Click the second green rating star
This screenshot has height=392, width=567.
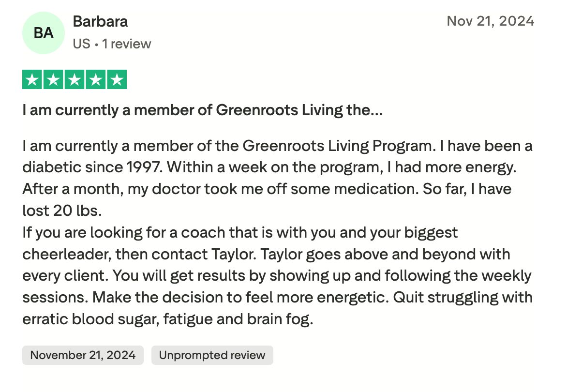(53, 80)
